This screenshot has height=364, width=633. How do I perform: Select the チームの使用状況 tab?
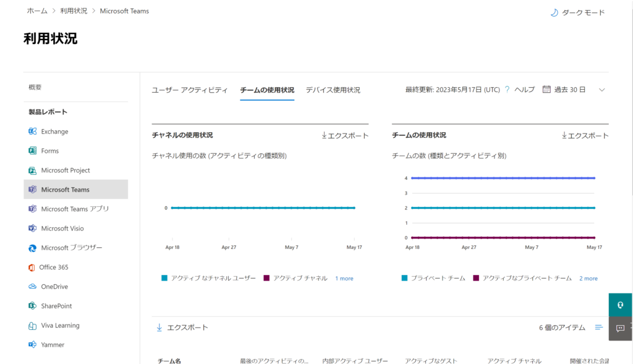(x=267, y=90)
